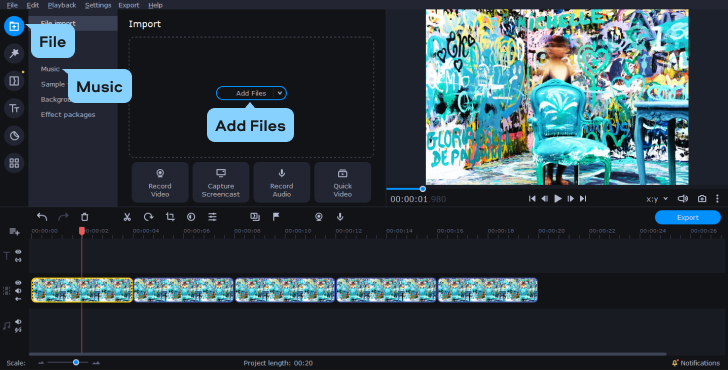
Task: Step forward one frame
Action: click(571, 199)
